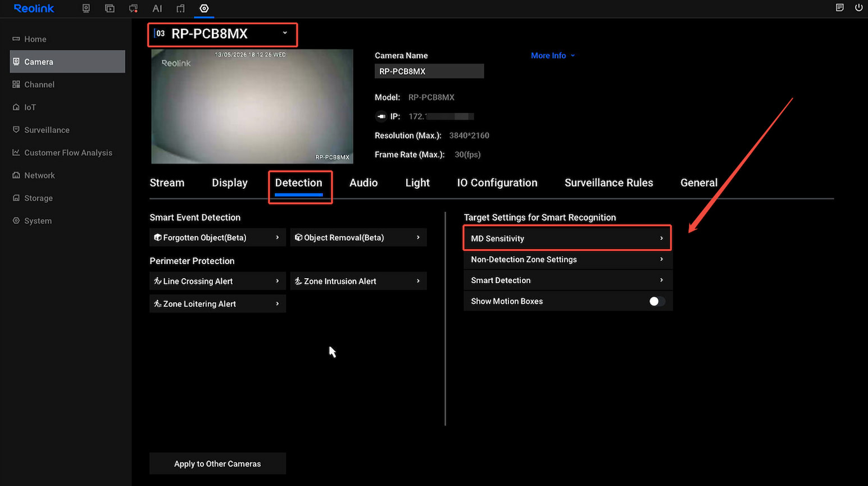The height and width of the screenshot is (486, 868).
Task: Click the power icon at top right
Action: [858, 8]
